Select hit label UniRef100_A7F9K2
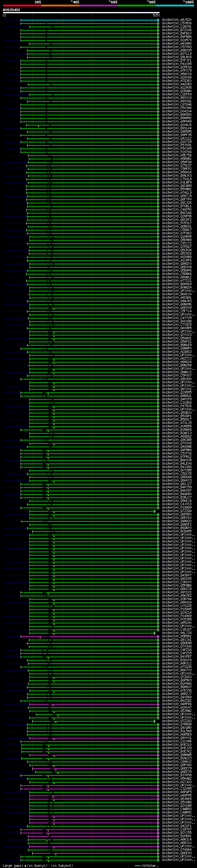Image resolution: width=197 pixels, height=868 pixels. pyautogui.click(x=177, y=233)
